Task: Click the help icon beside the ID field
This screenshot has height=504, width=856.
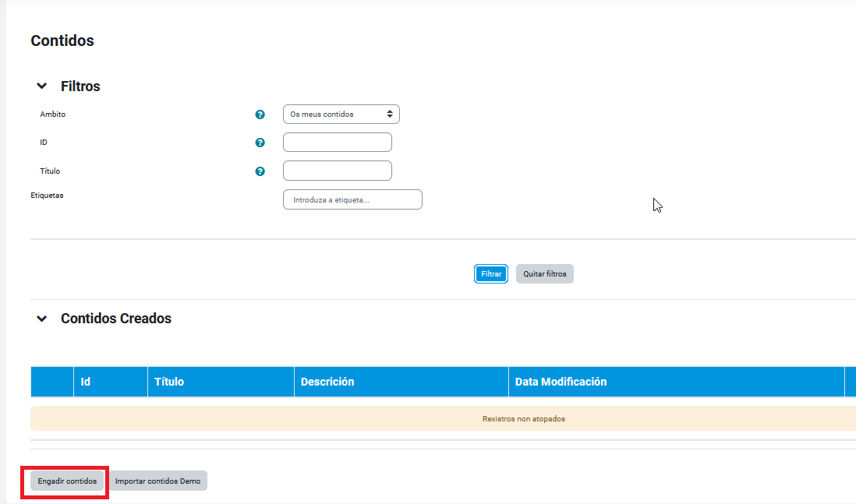Action: (260, 143)
